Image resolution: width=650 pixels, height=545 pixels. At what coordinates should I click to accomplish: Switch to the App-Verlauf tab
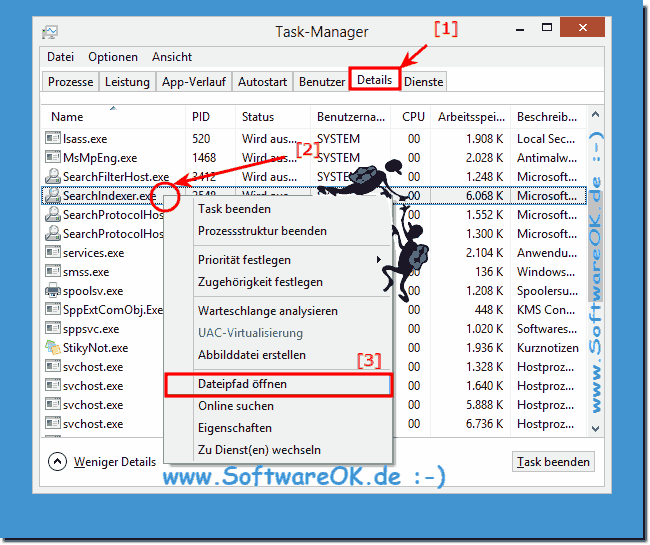pyautogui.click(x=194, y=82)
